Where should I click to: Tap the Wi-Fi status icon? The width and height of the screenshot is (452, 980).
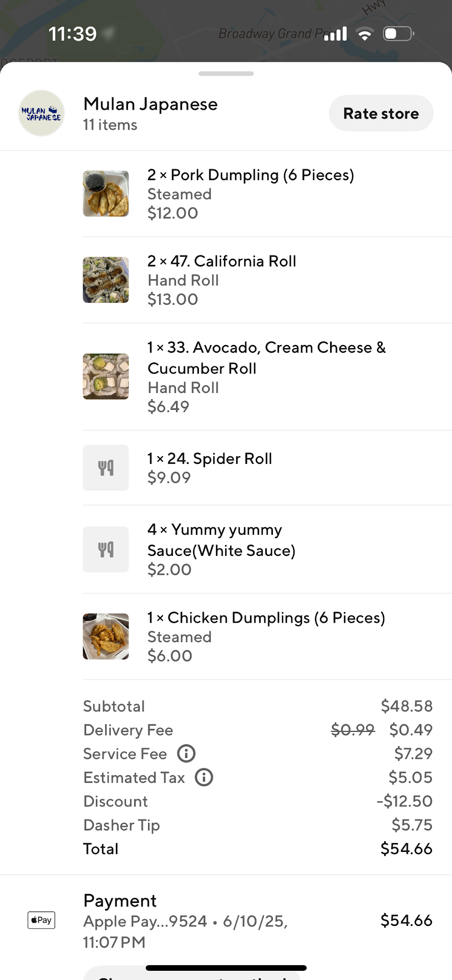365,34
